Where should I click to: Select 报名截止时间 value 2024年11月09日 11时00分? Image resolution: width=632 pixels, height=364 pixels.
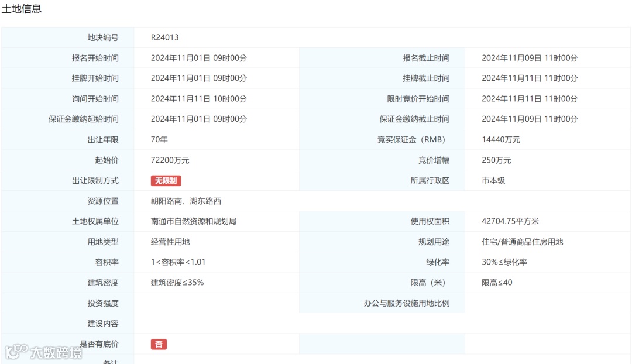(x=530, y=58)
